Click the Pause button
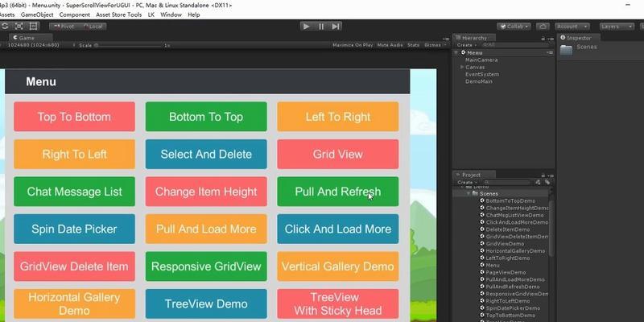644x322 pixels. 320,27
